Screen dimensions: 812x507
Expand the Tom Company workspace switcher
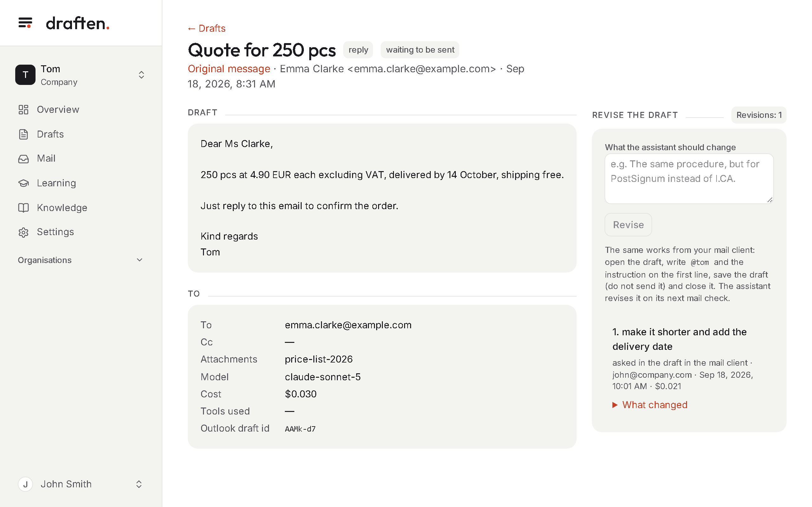pyautogui.click(x=141, y=75)
